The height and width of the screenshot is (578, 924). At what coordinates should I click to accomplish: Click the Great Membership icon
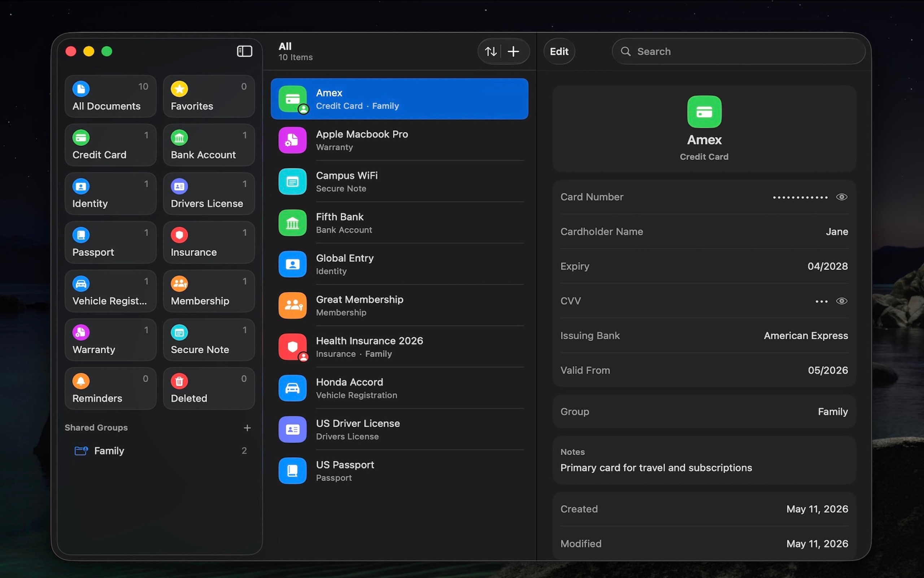tap(292, 306)
